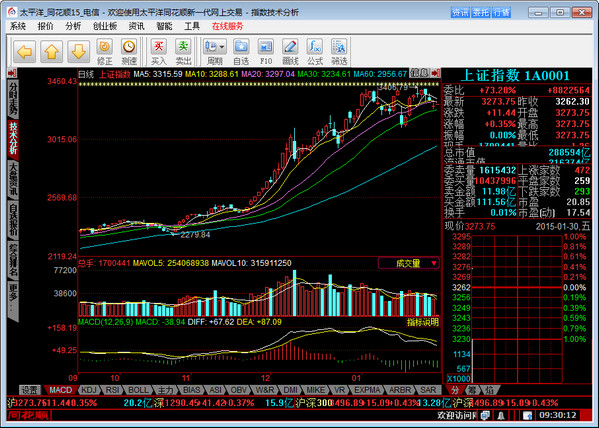Click the 委托 button in title bar
599x428 pixels.
tap(480, 13)
